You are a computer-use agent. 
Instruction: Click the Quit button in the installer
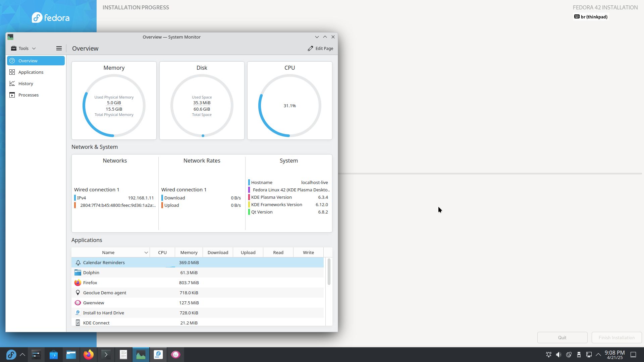562,338
